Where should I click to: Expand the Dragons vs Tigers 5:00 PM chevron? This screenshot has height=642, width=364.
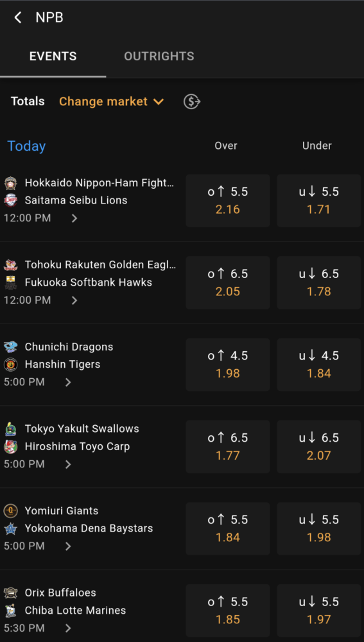click(68, 382)
